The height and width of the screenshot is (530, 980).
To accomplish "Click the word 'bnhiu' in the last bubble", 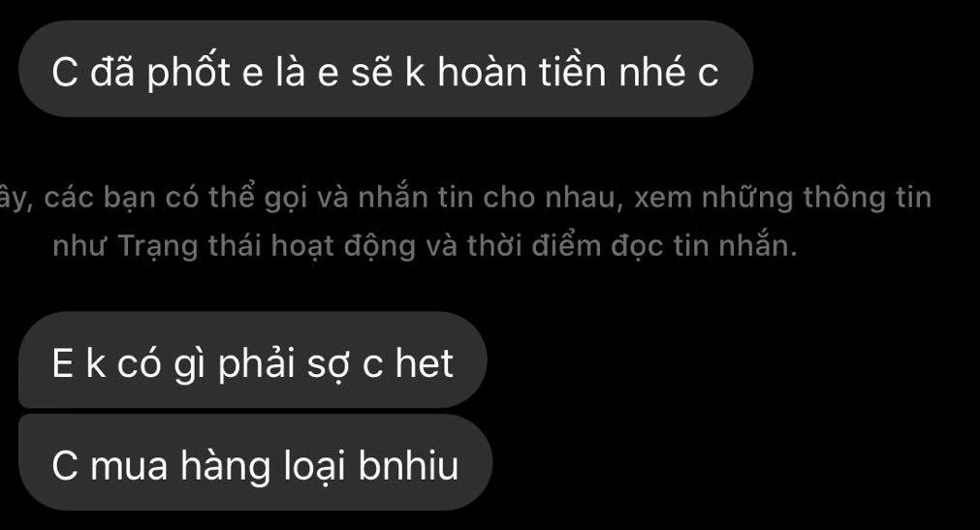I will pyautogui.click(x=408, y=466).
